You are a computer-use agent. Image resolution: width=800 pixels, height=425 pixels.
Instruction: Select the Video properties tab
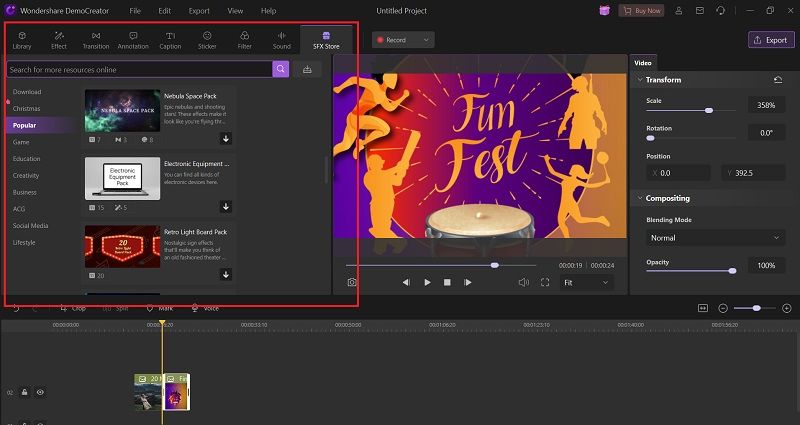tap(643, 63)
